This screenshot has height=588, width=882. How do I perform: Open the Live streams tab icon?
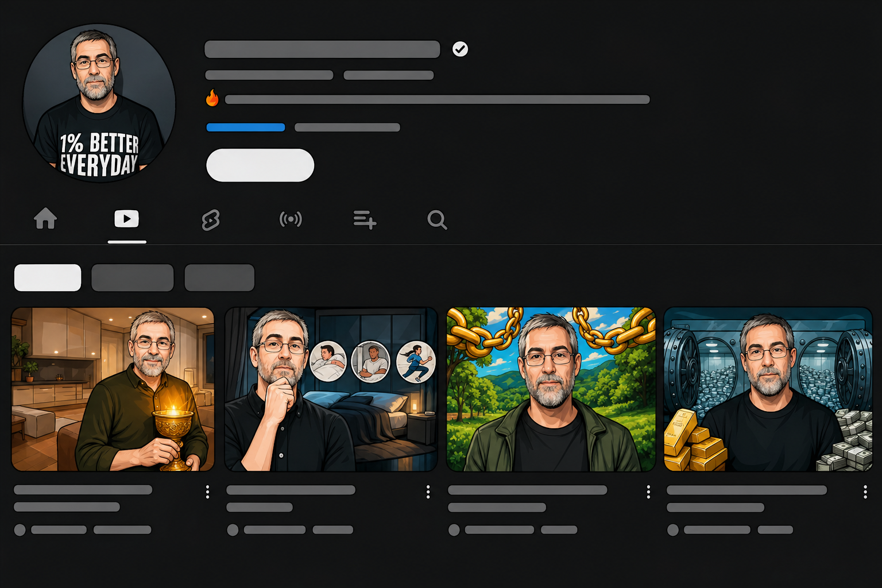[291, 219]
